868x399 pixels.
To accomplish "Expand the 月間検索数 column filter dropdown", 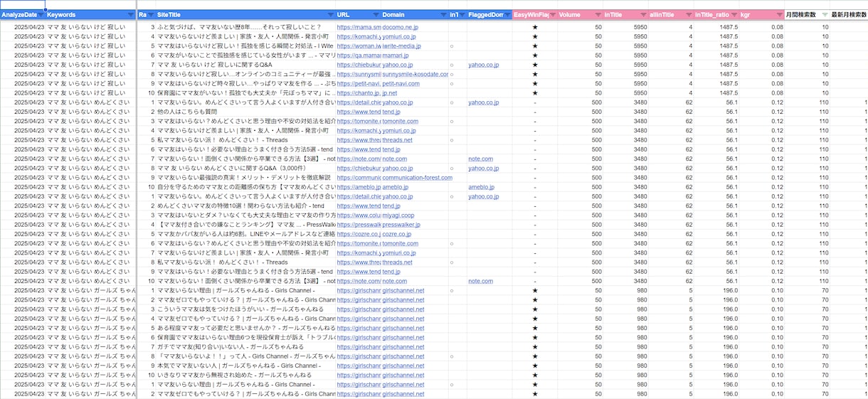I will coord(825,15).
